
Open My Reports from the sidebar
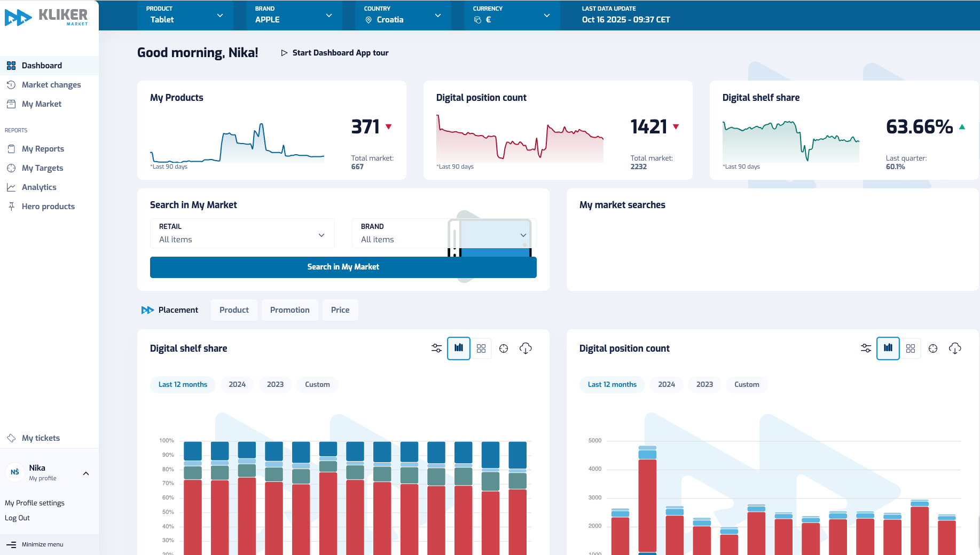click(x=43, y=148)
